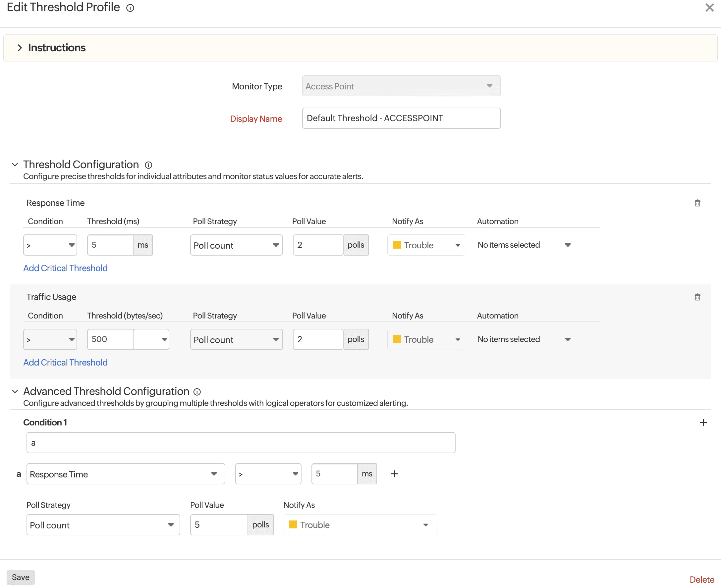The width and height of the screenshot is (721, 588).
Task: Delete the Response Time threshold with trash icon
Action: (697, 203)
